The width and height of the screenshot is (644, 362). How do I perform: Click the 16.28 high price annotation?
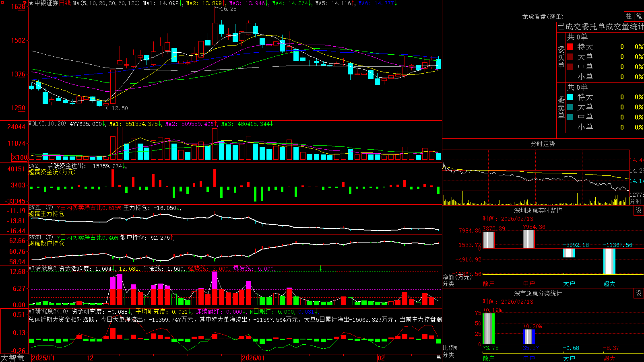(x=229, y=9)
